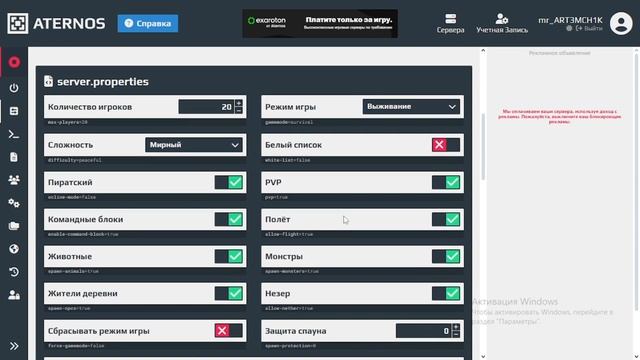The image size is (640, 360).
Task: Click the Выйти logout link
Action: [589, 29]
